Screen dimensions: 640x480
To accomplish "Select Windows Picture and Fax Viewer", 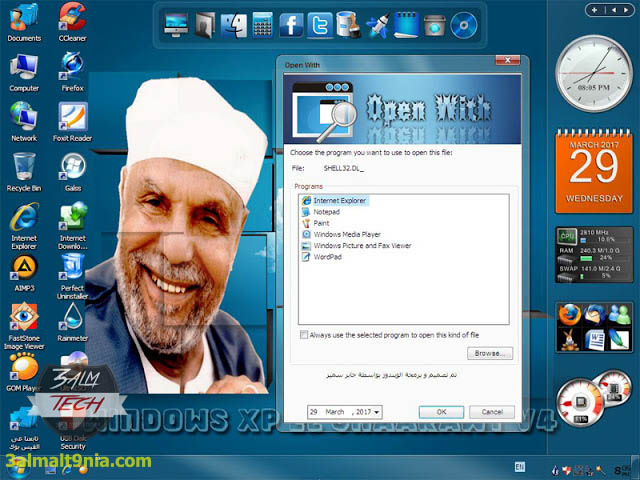I will [x=356, y=246].
